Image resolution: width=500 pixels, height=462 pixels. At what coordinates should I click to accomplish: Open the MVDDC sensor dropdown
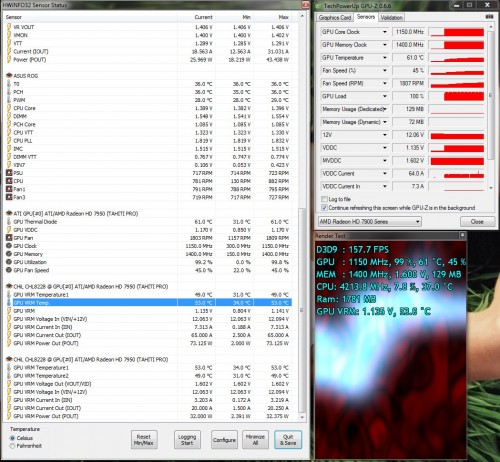385,161
